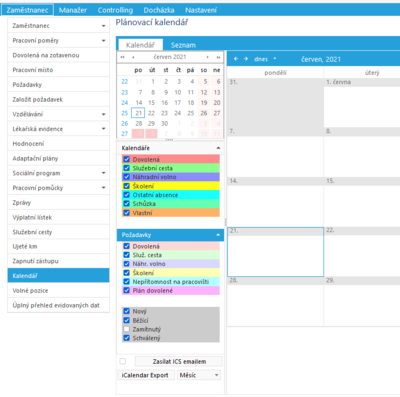Open the dropdown arrow next to dnes

[275, 59]
